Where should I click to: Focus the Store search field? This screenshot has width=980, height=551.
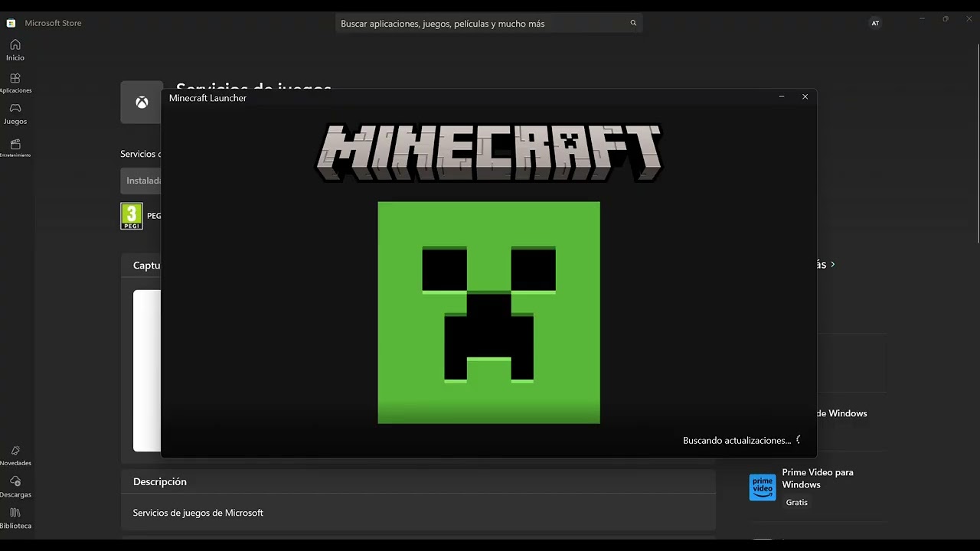(488, 24)
